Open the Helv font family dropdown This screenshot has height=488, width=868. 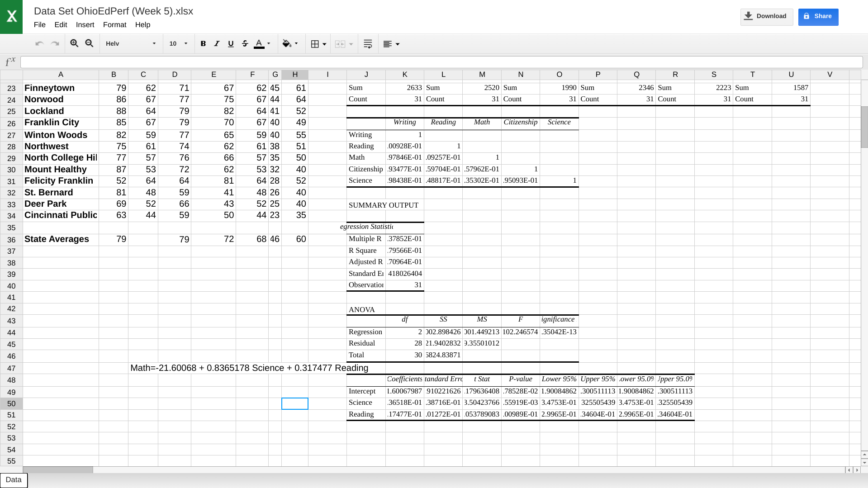tap(131, 44)
